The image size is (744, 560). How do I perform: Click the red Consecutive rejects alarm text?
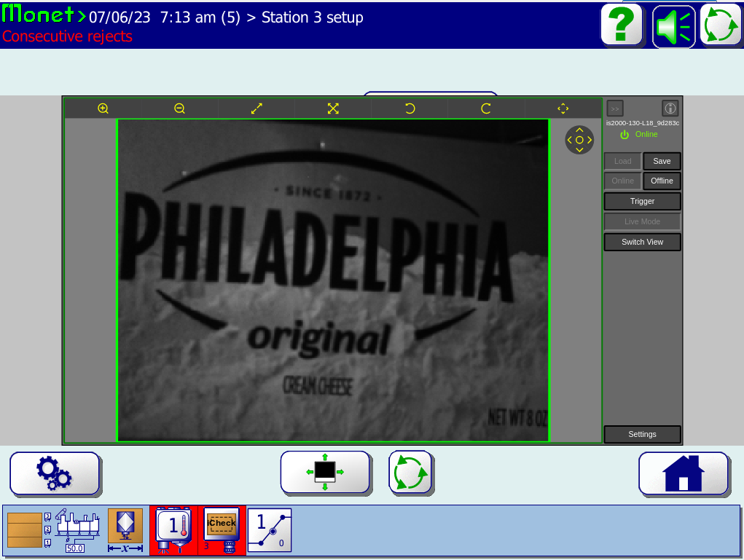pyautogui.click(x=67, y=36)
